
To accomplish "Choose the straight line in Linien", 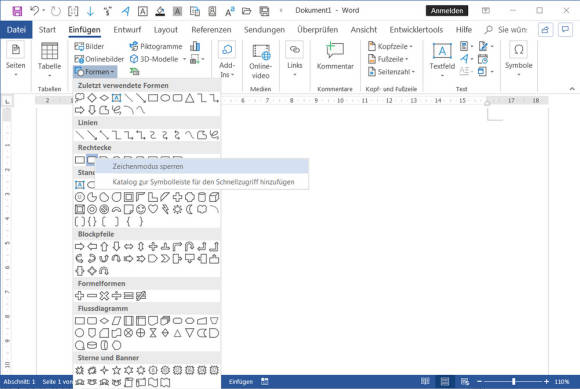I will 80,135.
